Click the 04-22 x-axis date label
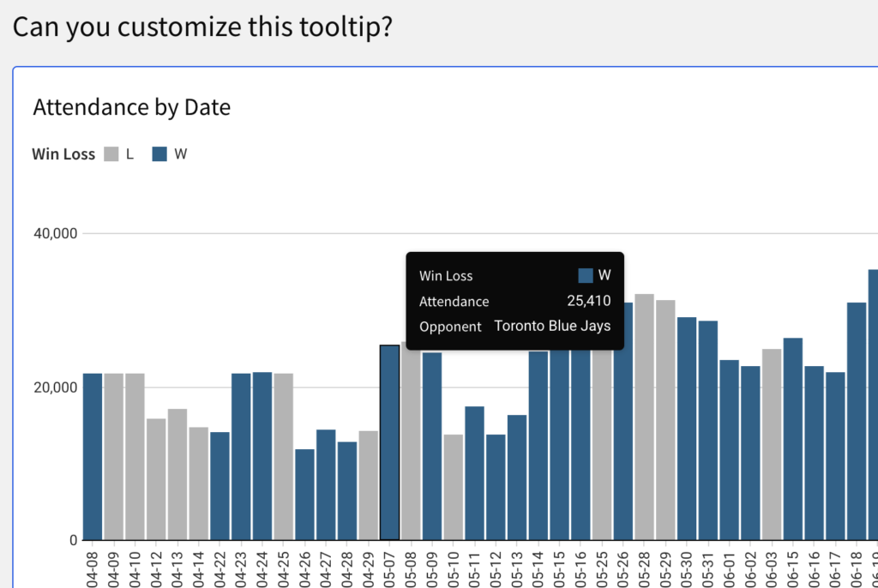The width and height of the screenshot is (878, 588). (x=219, y=568)
